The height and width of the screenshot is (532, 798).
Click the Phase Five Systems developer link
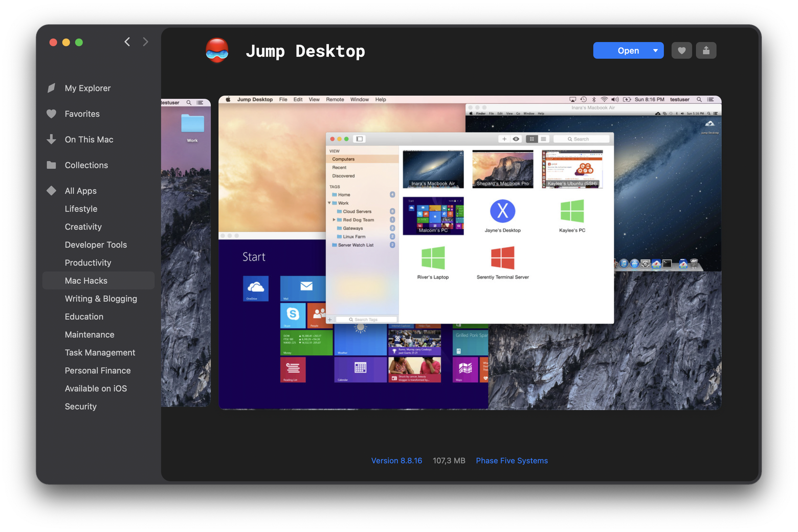512,460
